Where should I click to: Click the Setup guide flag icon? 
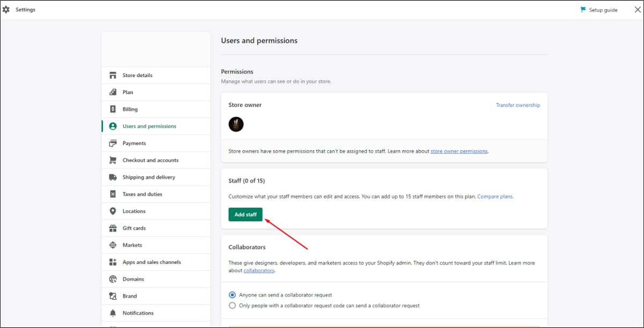pyautogui.click(x=583, y=10)
